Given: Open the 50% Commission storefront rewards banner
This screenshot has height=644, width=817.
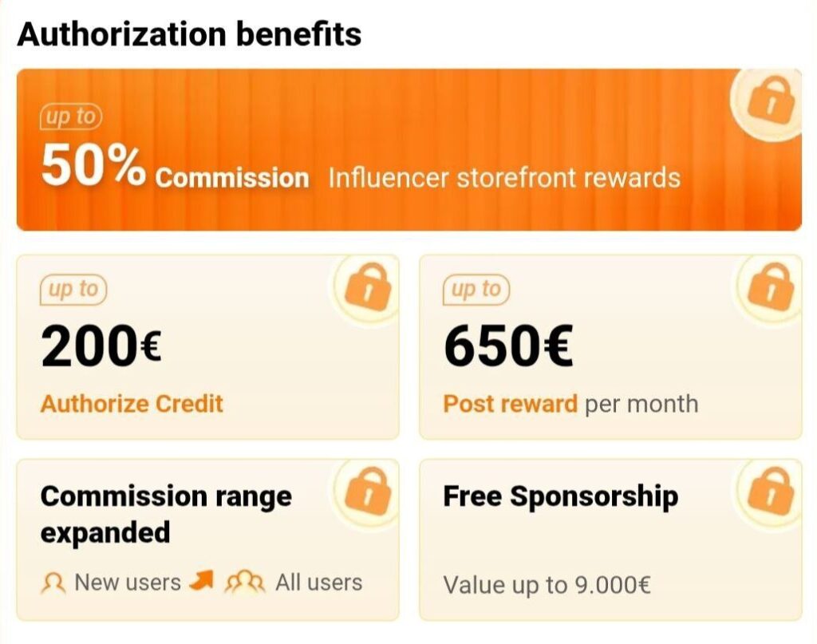Looking at the screenshot, I should coord(409,149).
